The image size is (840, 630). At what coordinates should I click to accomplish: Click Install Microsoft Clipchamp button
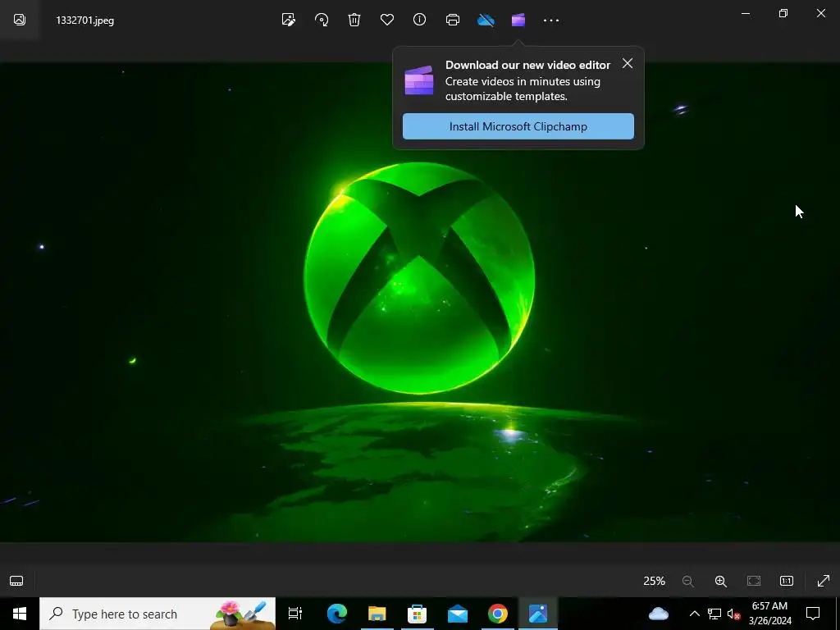pyautogui.click(x=518, y=126)
